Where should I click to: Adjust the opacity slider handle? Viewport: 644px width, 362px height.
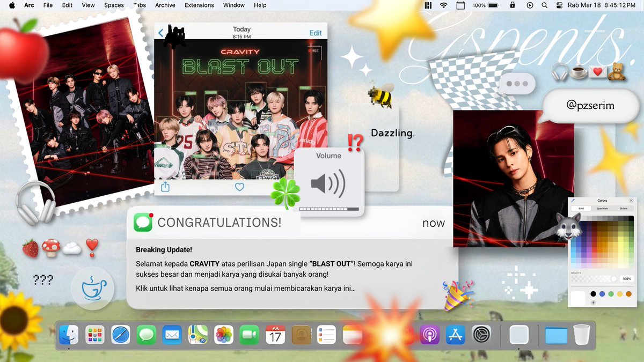[613, 279]
